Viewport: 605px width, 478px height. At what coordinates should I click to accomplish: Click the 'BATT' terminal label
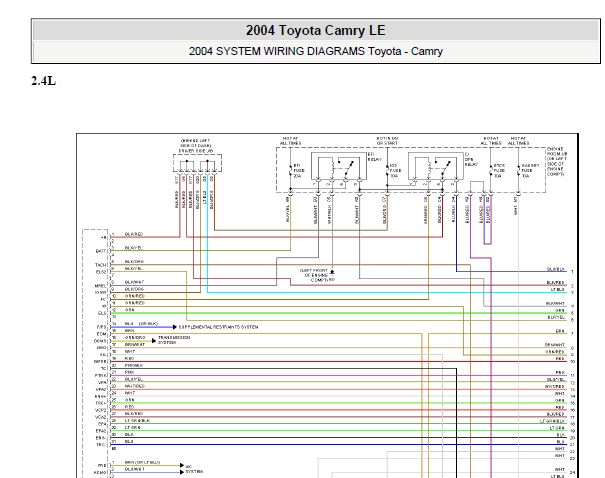[101, 251]
